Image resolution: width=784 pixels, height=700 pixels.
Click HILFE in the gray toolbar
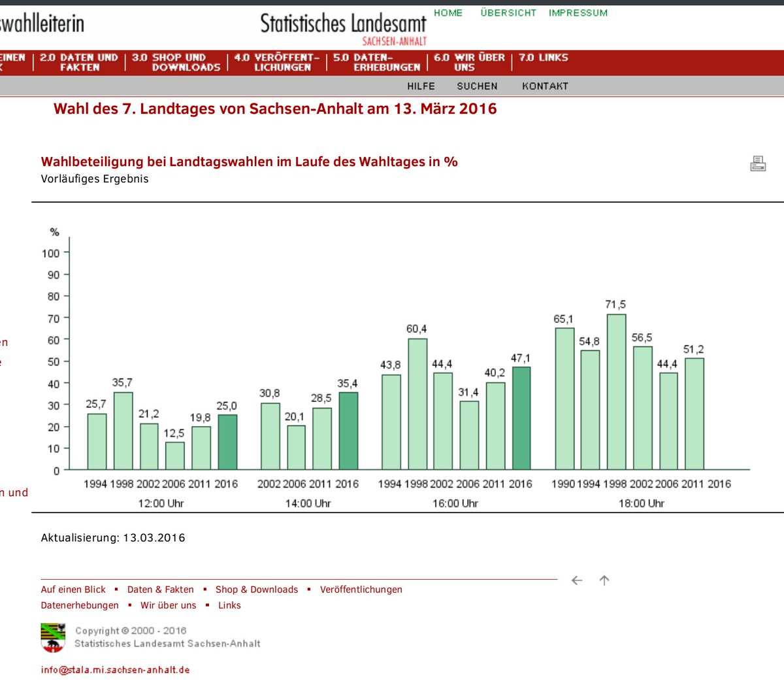[x=420, y=86]
